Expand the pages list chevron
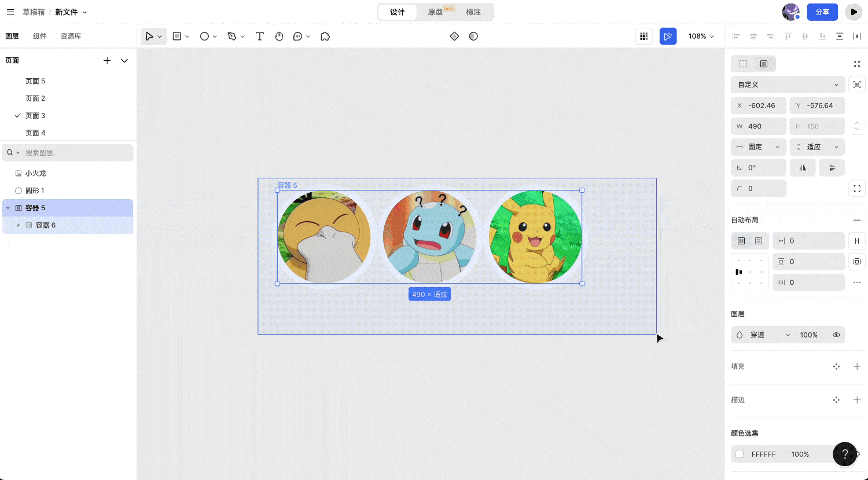 click(124, 60)
